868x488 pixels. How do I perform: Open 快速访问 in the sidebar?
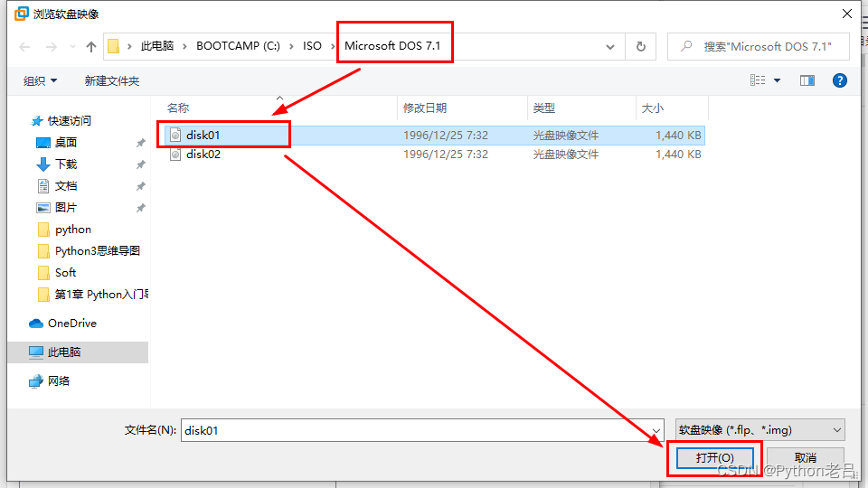tap(70, 120)
